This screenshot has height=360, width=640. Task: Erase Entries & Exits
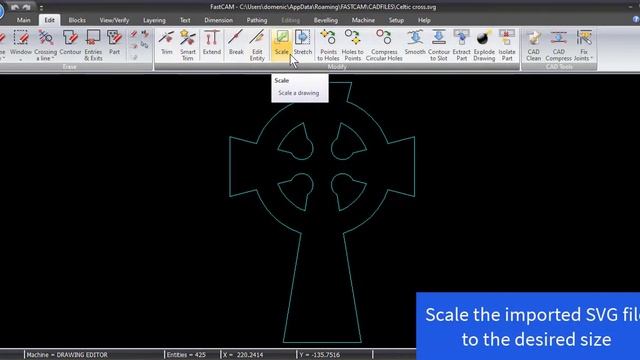click(93, 45)
